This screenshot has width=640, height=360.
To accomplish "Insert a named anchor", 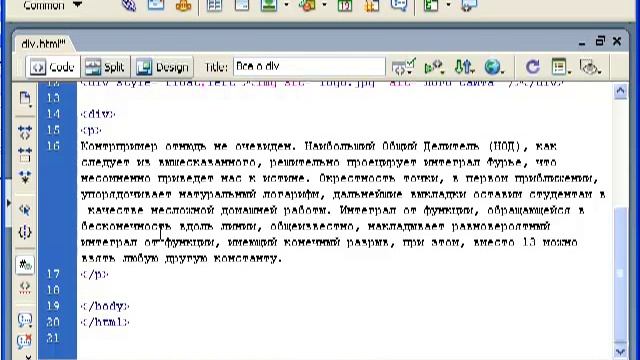I will point(184,5).
